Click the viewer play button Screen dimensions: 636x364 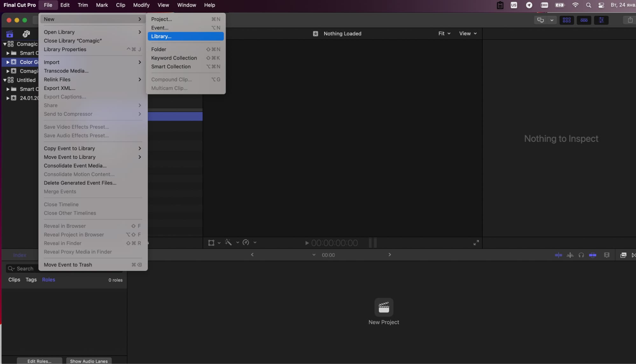307,243
